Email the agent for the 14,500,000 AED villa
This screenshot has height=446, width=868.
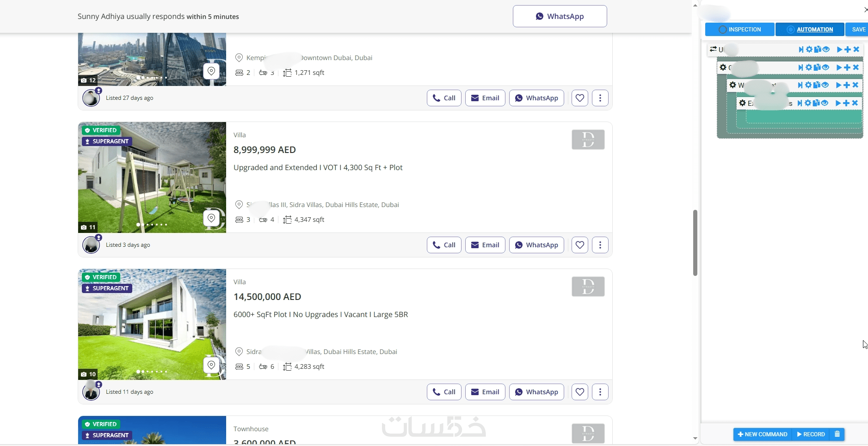click(485, 392)
